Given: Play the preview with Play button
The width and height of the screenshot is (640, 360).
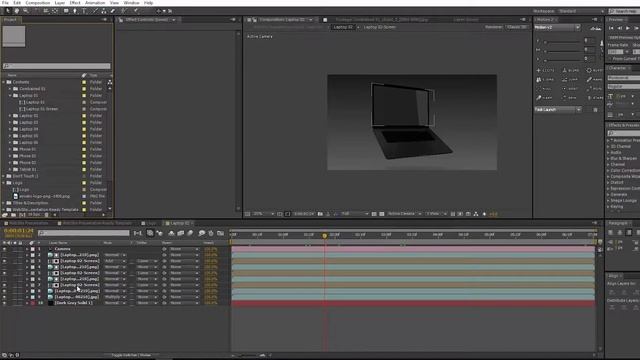Looking at the screenshot, I should click(x=628, y=28).
